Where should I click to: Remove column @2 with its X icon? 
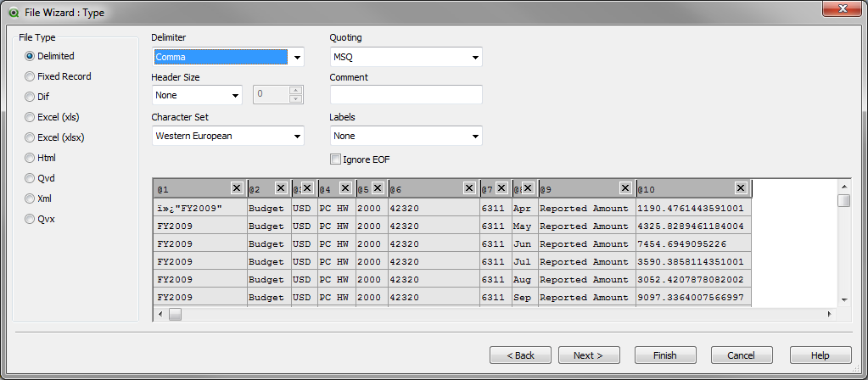click(281, 188)
